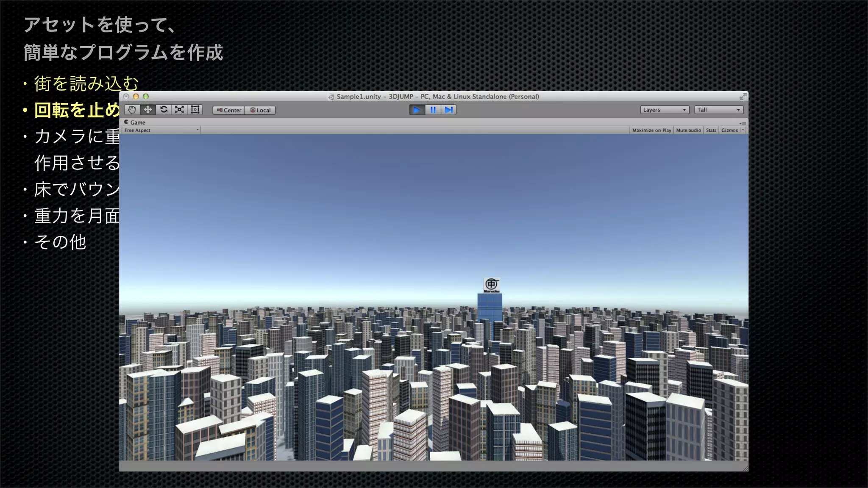The height and width of the screenshot is (488, 868).
Task: Toggle pivot mode Center button
Action: (229, 110)
